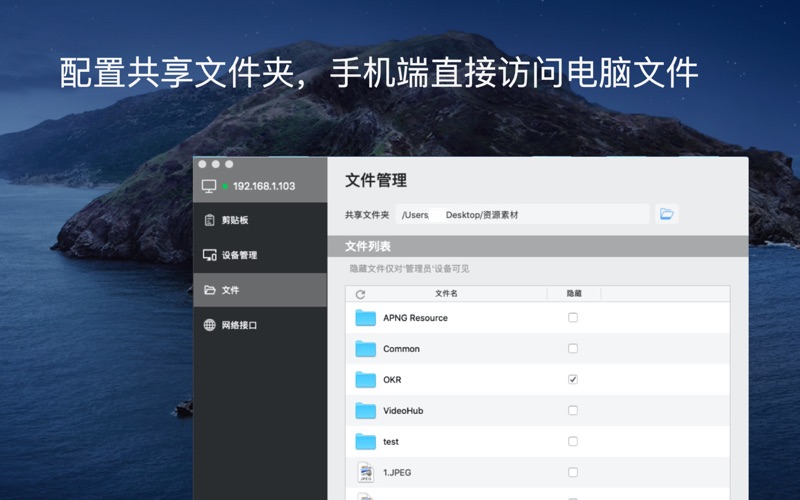Click the clipboard icon in sidebar
This screenshot has width=800, height=500.
pos(209,220)
